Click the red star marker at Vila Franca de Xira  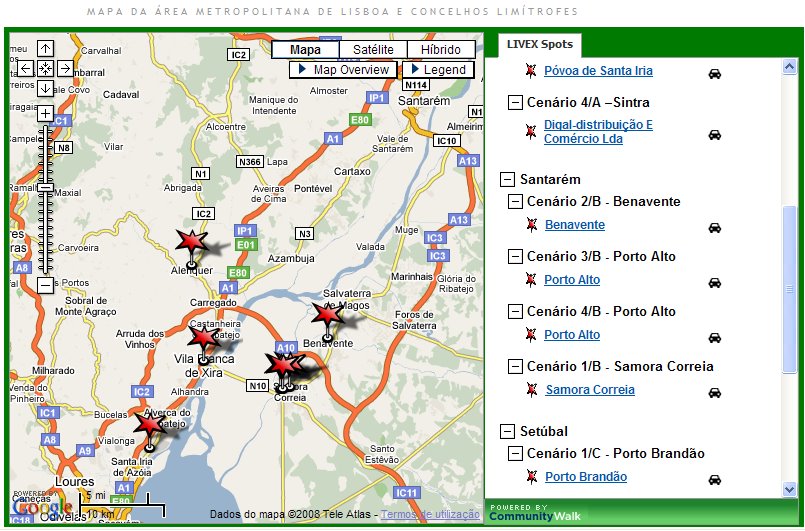pos(203,338)
